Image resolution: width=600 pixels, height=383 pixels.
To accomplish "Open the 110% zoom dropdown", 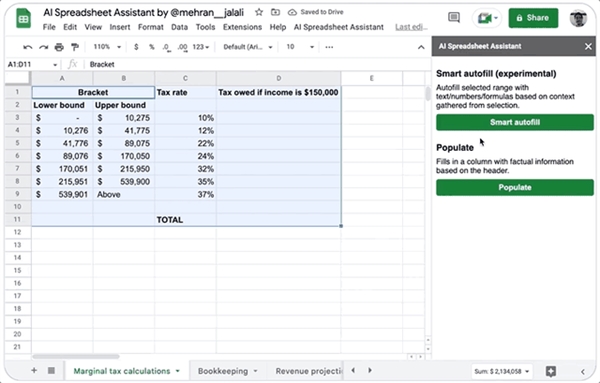I will coord(107,47).
